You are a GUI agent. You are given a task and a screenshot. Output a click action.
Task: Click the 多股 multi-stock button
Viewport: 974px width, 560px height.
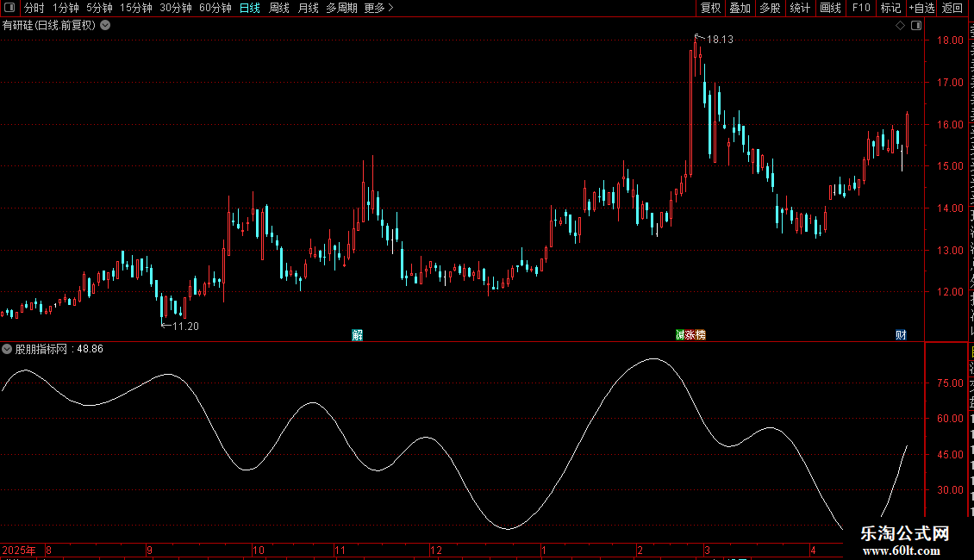tap(770, 8)
